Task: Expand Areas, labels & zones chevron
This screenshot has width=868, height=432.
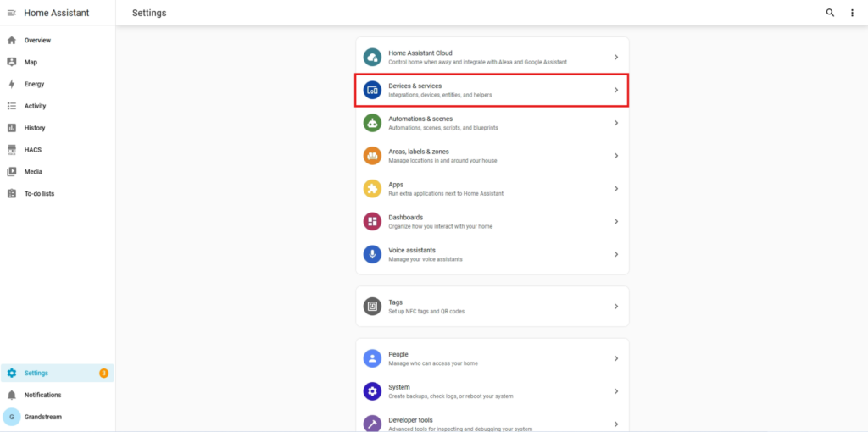Action: [616, 156]
